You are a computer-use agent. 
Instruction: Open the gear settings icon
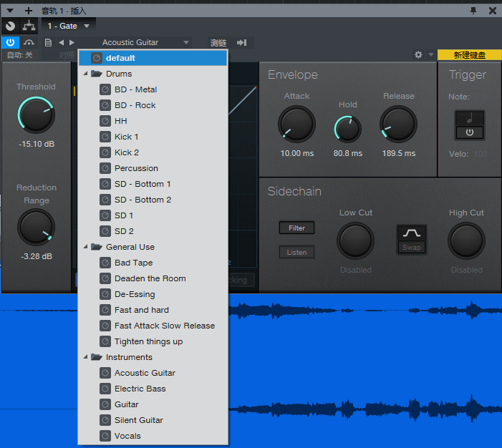click(418, 54)
